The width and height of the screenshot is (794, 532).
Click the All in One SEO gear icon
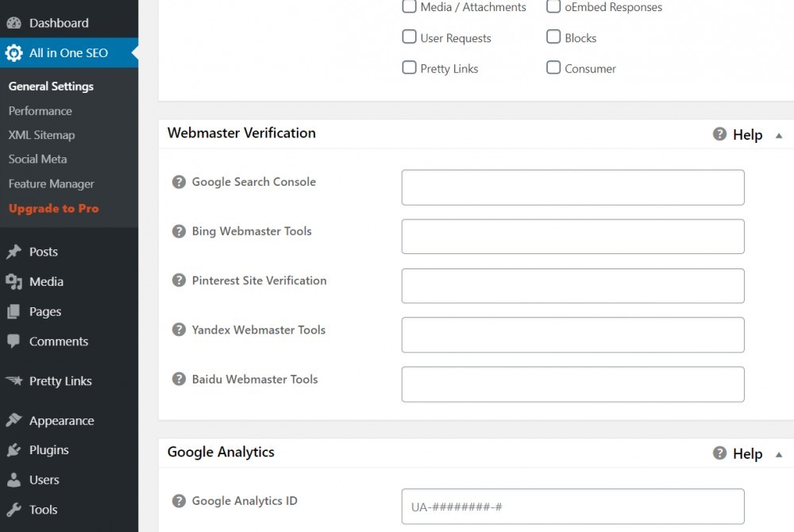pos(14,52)
